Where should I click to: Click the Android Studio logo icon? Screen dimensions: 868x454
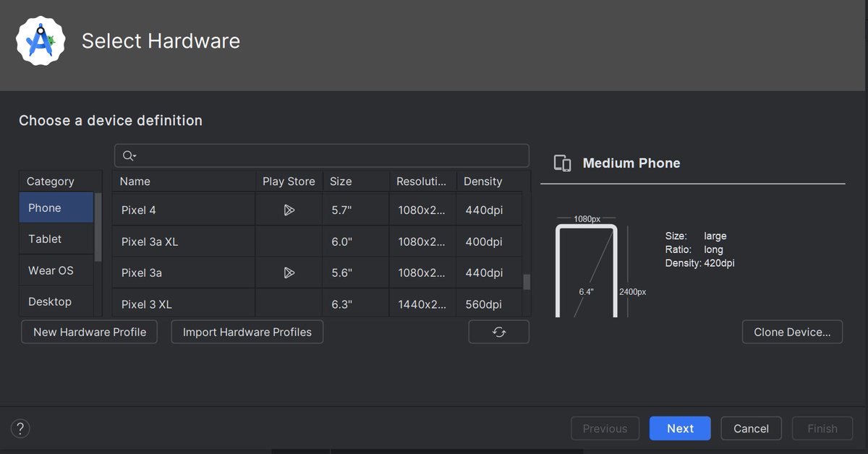(41, 40)
